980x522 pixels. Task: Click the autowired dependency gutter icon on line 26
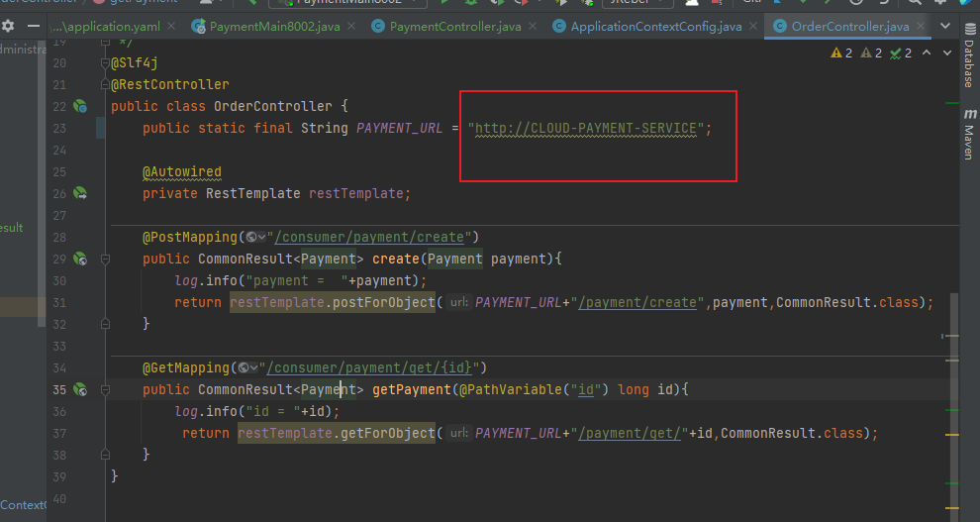coord(80,193)
